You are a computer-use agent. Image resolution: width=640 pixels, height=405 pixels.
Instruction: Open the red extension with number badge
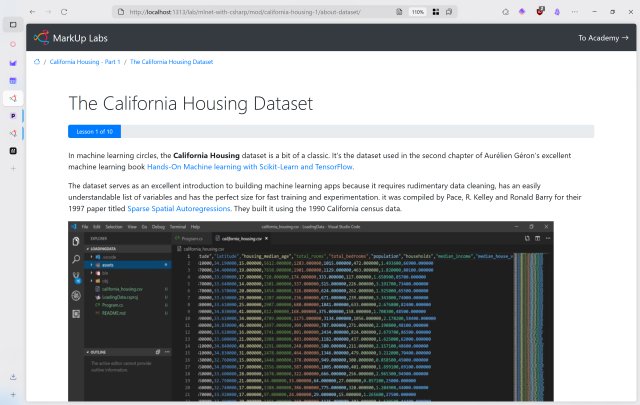click(540, 11)
